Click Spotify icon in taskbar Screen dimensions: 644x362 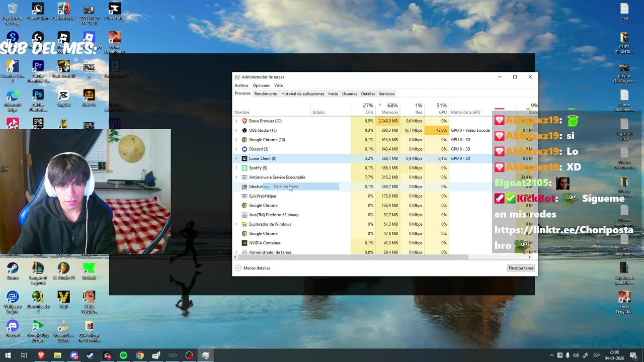tap(123, 355)
